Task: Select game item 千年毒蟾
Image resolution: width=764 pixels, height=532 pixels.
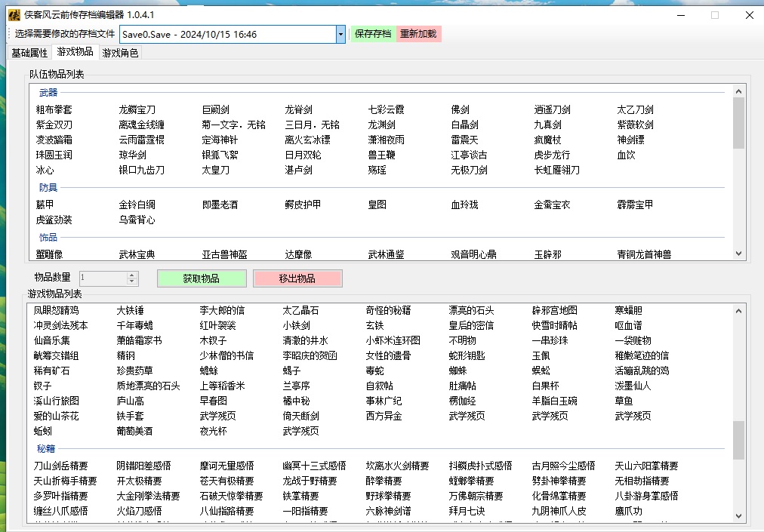Action: click(135, 325)
